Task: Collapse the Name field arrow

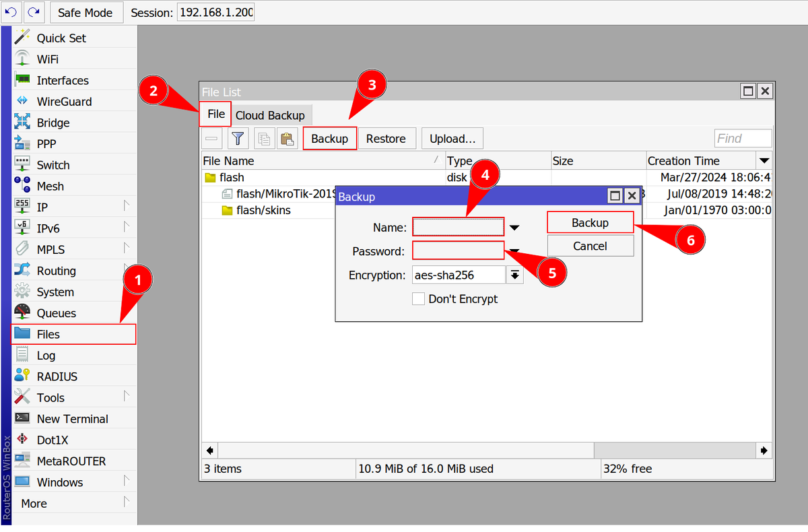Action: (x=515, y=228)
